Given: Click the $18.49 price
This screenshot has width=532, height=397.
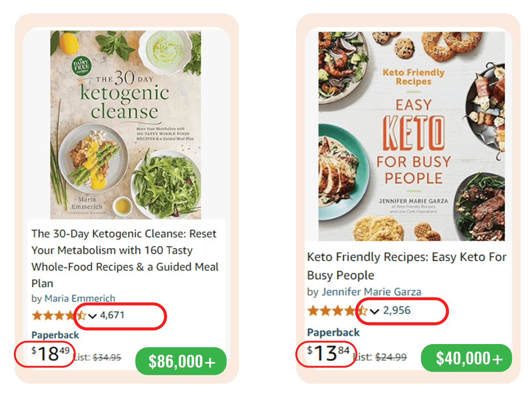Looking at the screenshot, I should click(x=51, y=354).
